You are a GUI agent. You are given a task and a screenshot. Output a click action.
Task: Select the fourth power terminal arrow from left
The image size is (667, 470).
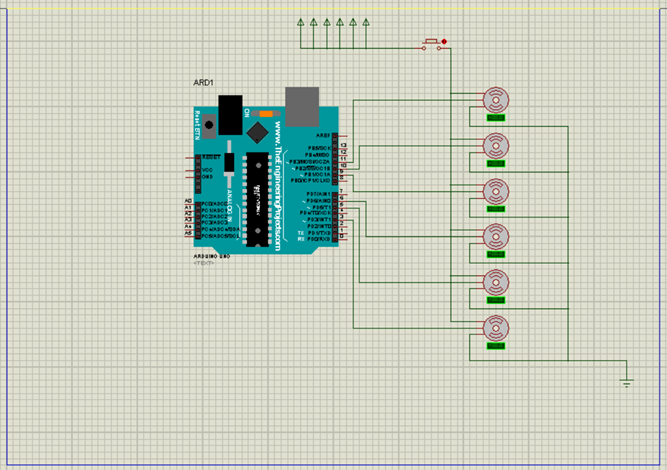(340, 22)
